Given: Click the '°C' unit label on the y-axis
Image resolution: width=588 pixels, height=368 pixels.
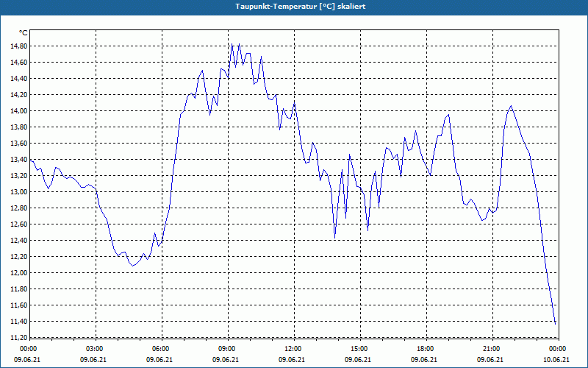Looking at the screenshot, I should click(24, 33).
